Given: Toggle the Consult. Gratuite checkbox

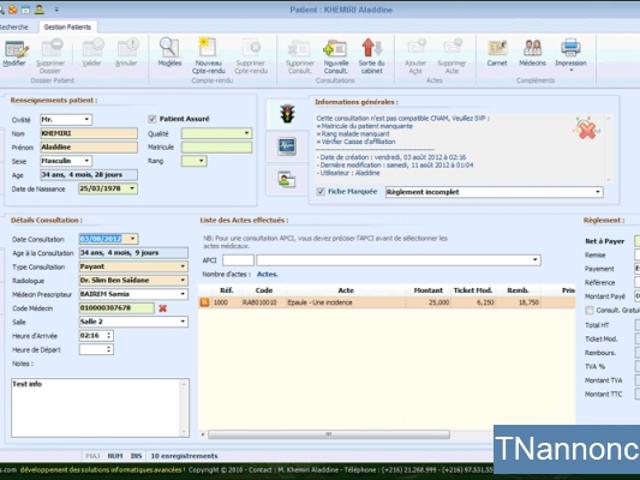Looking at the screenshot, I should tap(589, 311).
